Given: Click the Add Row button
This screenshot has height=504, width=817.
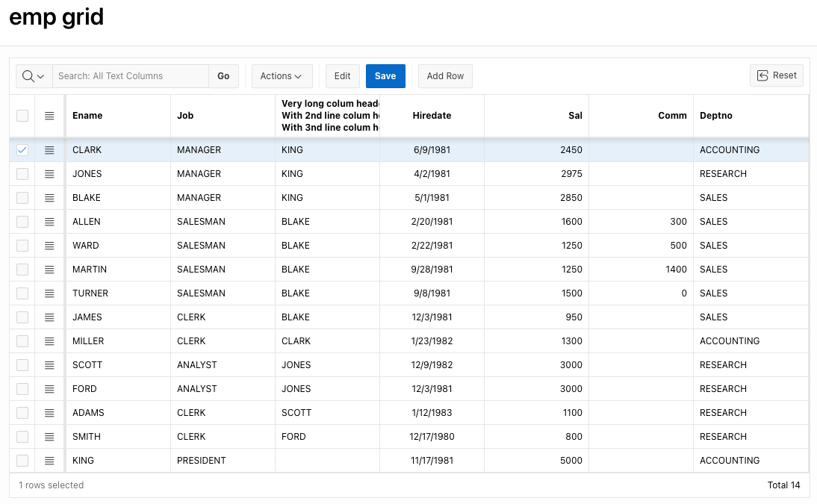Looking at the screenshot, I should click(x=445, y=76).
